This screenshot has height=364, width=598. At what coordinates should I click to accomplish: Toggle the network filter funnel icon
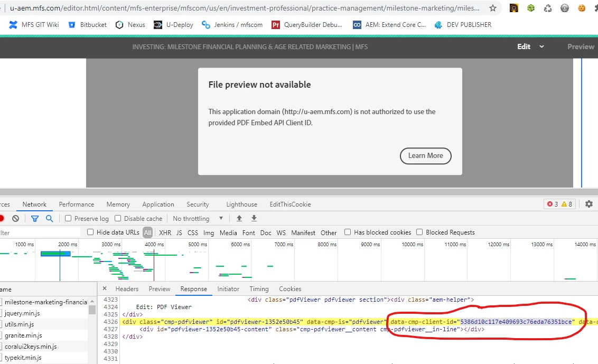pyautogui.click(x=35, y=219)
